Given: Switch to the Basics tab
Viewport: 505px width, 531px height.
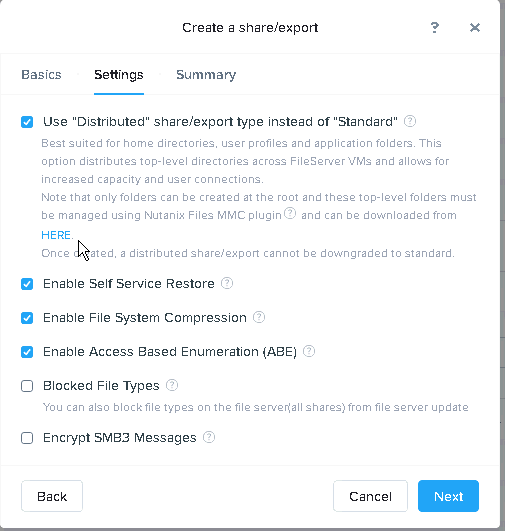Looking at the screenshot, I should pyautogui.click(x=41, y=75).
